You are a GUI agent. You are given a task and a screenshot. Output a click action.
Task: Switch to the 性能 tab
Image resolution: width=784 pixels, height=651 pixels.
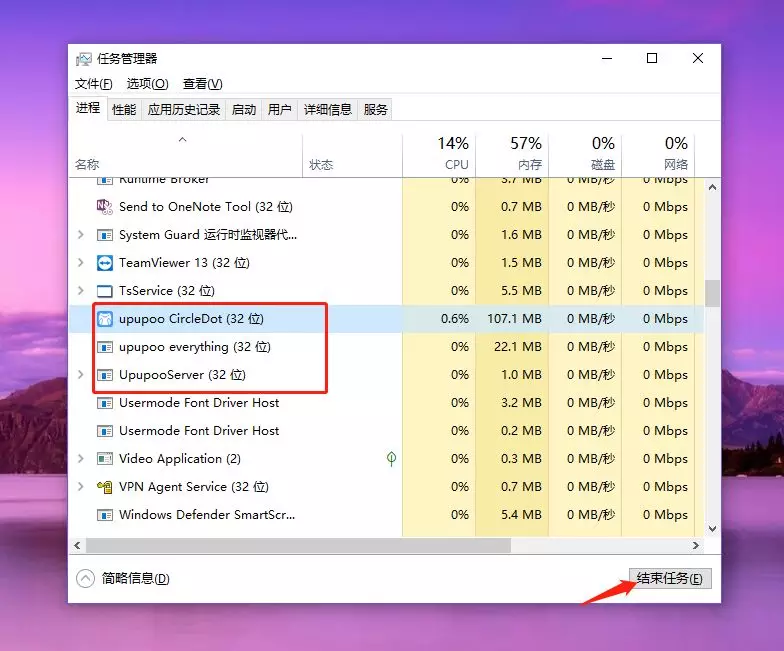pos(124,110)
